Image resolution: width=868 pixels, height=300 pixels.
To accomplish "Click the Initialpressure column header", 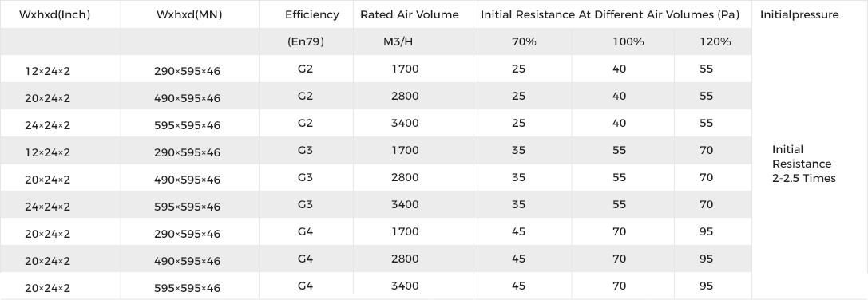I will coord(799,15).
